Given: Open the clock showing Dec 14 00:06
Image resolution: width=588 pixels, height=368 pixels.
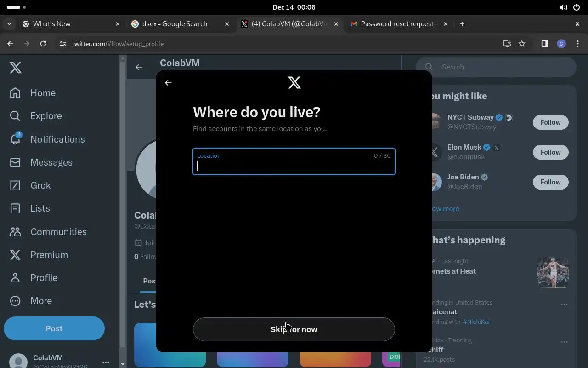Looking at the screenshot, I should click(294, 7).
